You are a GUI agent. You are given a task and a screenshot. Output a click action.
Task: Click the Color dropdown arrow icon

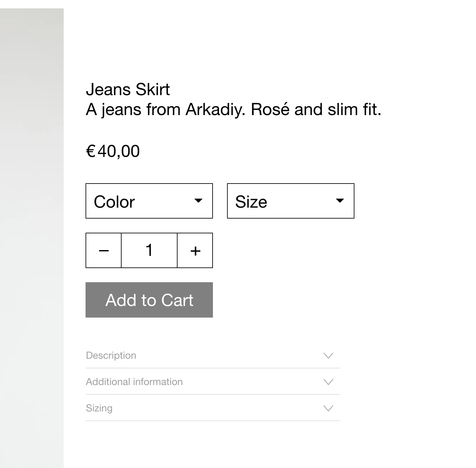point(198,201)
